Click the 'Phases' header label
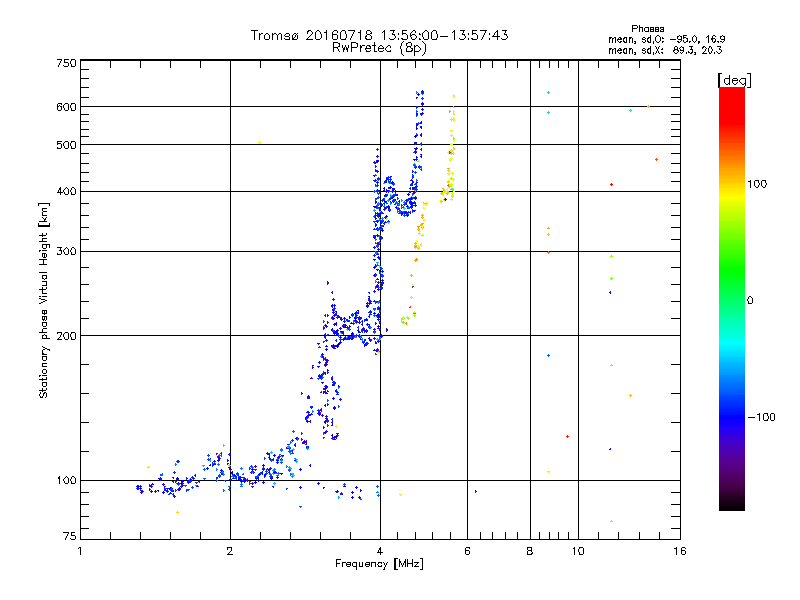The width and height of the screenshot is (800, 600). click(647, 29)
